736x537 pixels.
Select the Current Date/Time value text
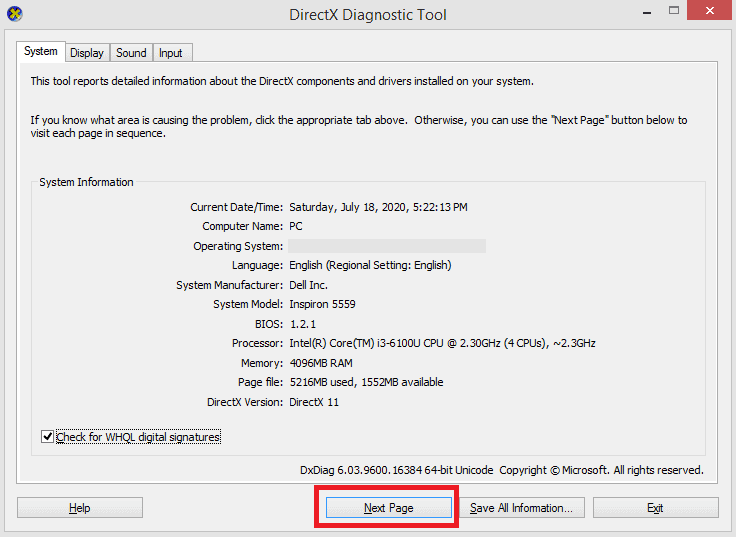click(378, 207)
